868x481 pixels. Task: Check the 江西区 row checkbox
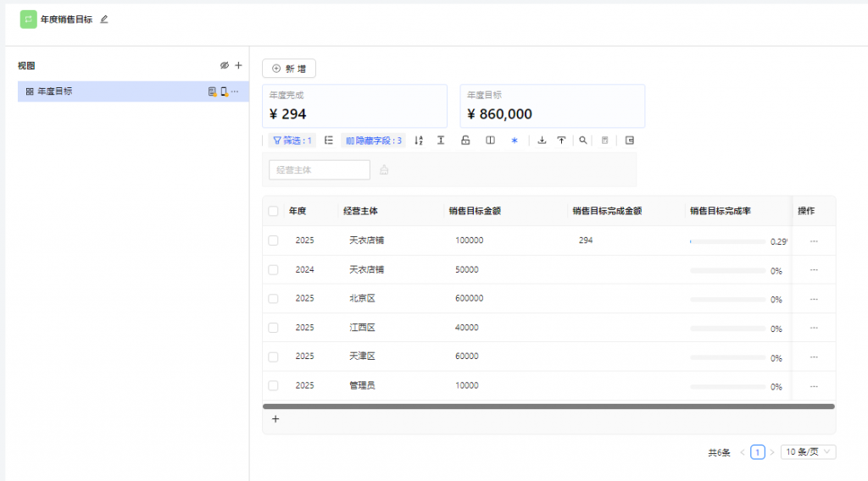point(273,328)
